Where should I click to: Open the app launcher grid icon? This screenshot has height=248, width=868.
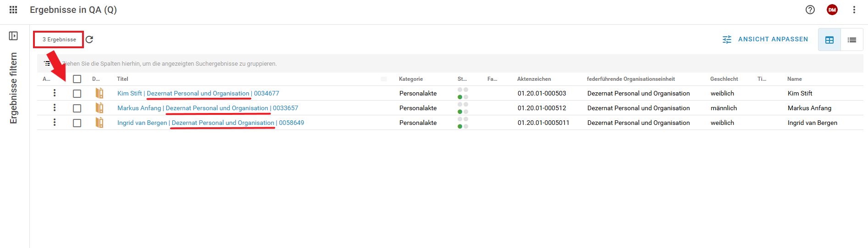[x=13, y=10]
